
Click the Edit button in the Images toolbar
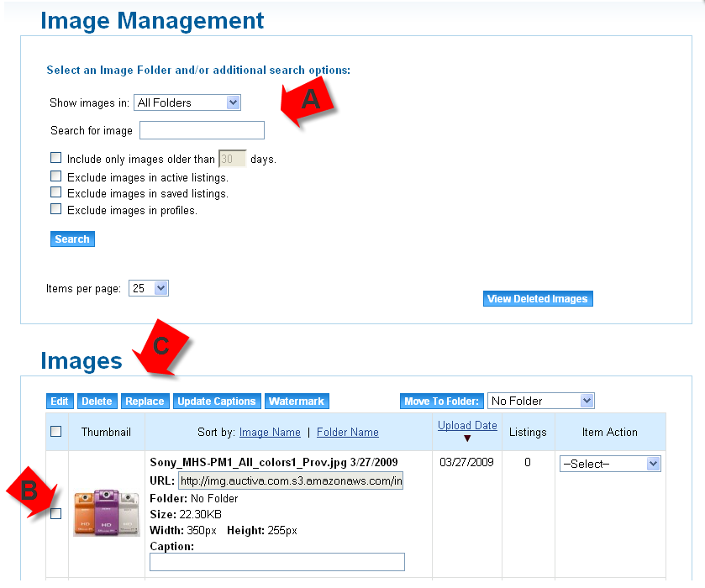click(59, 401)
